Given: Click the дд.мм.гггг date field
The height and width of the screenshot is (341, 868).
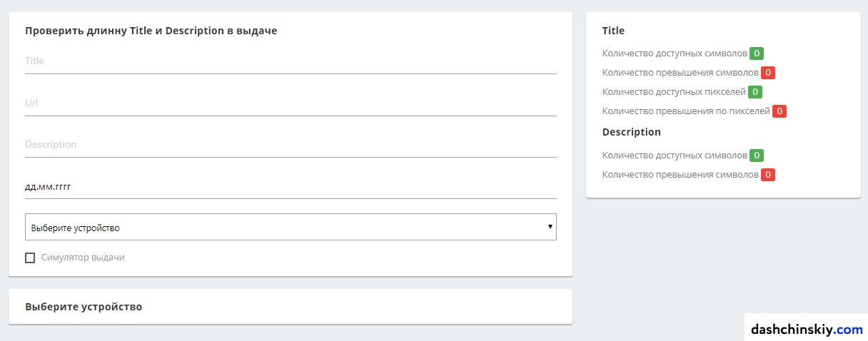Looking at the screenshot, I should (x=291, y=186).
